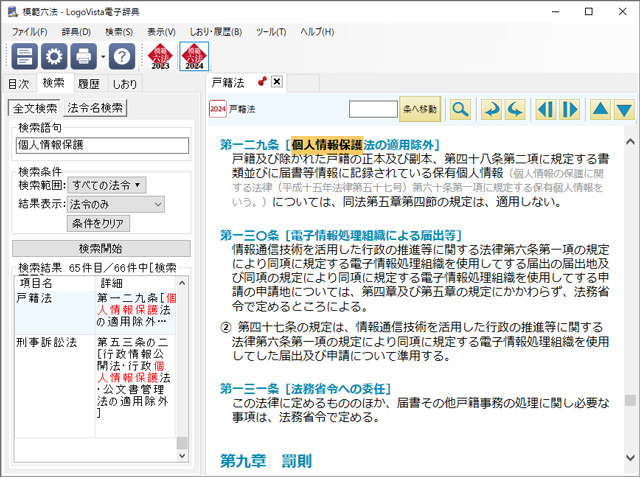
Task: Select the 2024 Mohan Roppo dictionary icon
Action: (x=194, y=56)
